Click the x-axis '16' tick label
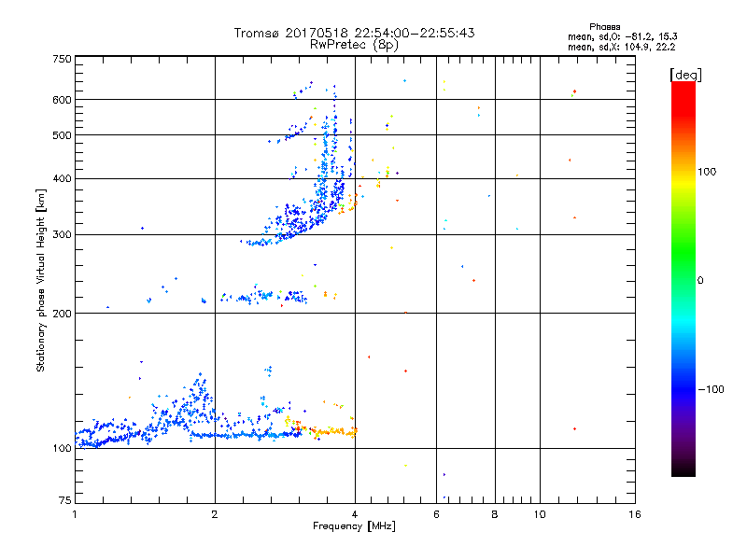Viewport: 747px width, 560px height. [x=635, y=514]
